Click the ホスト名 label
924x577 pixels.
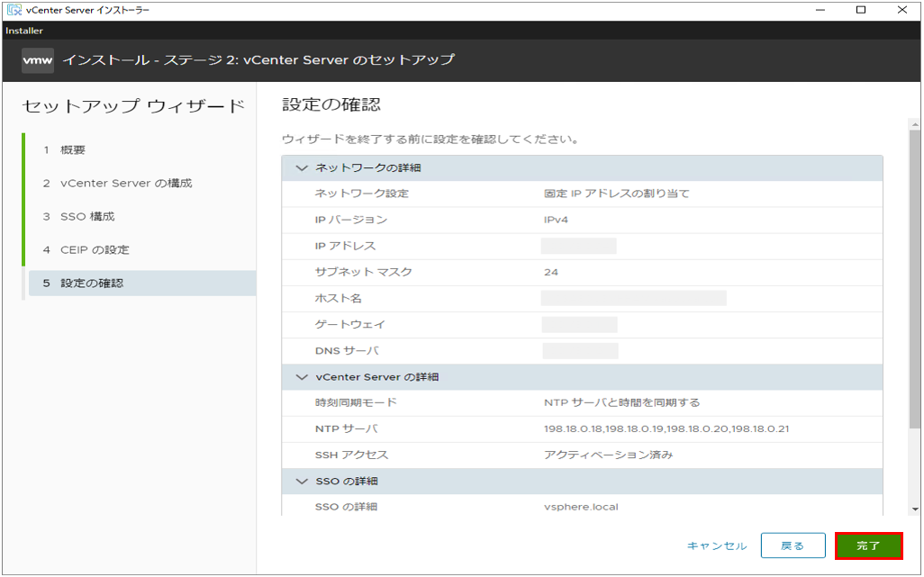pos(339,299)
